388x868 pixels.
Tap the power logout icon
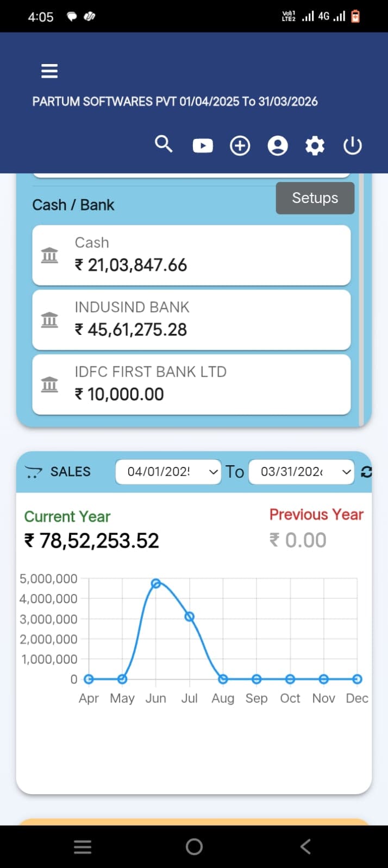tap(352, 145)
